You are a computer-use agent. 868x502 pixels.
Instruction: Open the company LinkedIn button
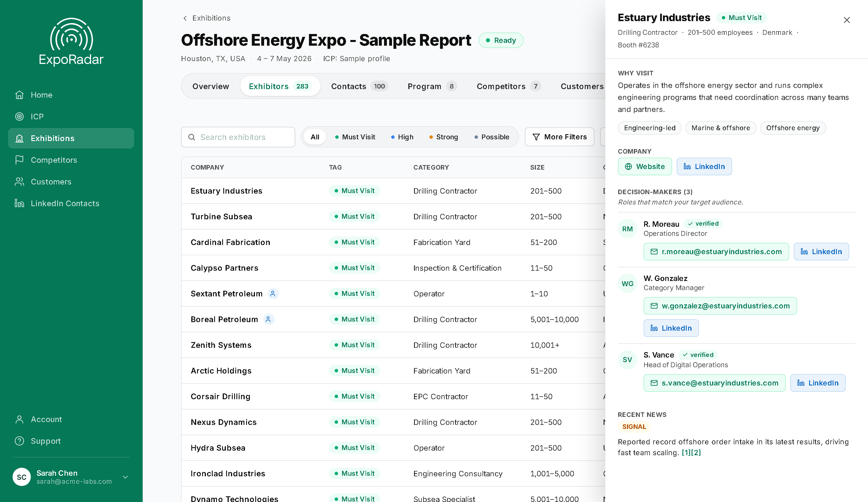coord(704,166)
